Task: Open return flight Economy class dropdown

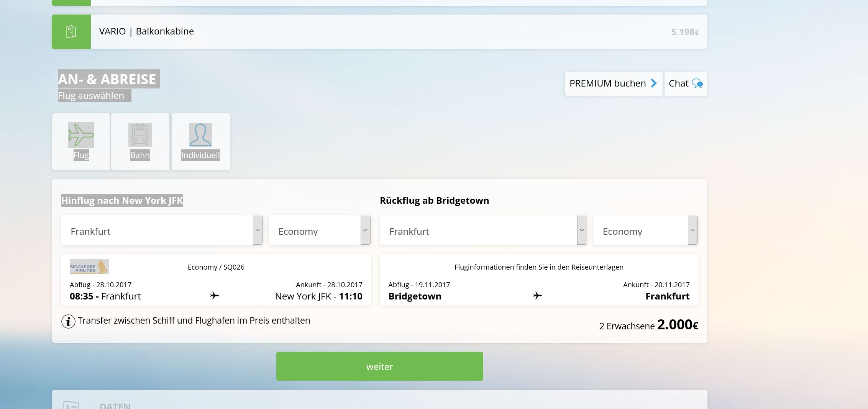Action: 645,230
